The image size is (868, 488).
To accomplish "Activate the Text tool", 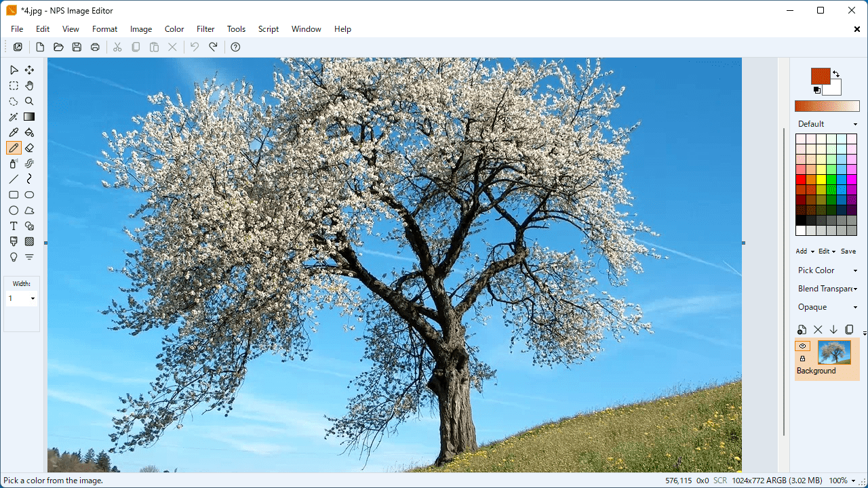I will point(14,226).
